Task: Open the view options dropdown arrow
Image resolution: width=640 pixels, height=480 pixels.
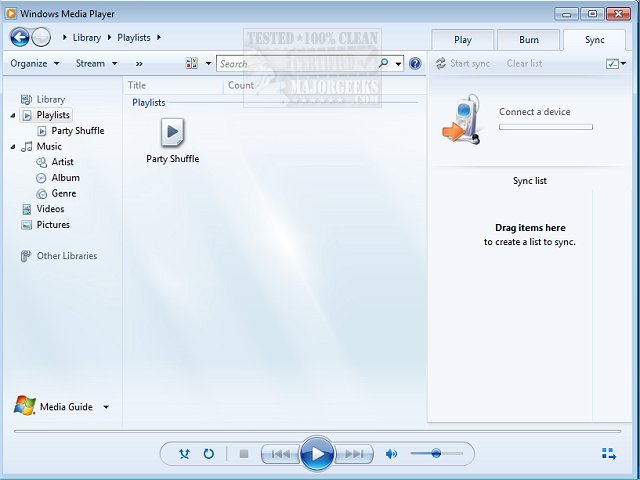Action: (209, 63)
